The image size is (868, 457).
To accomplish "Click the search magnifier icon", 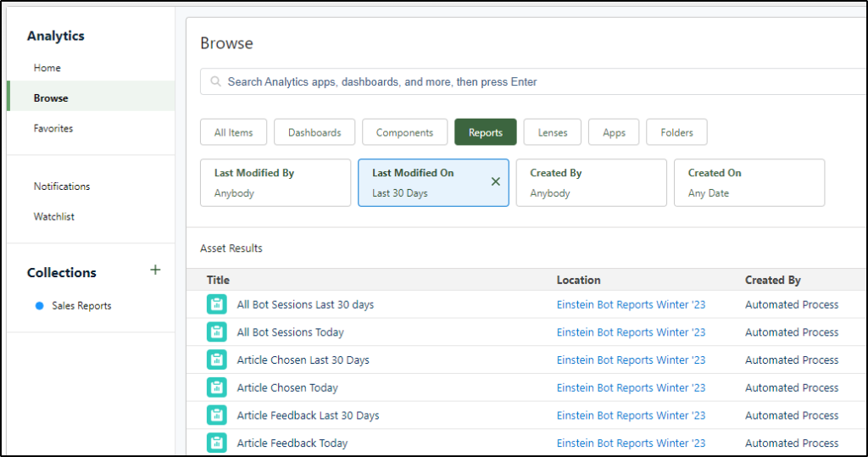I will [215, 82].
